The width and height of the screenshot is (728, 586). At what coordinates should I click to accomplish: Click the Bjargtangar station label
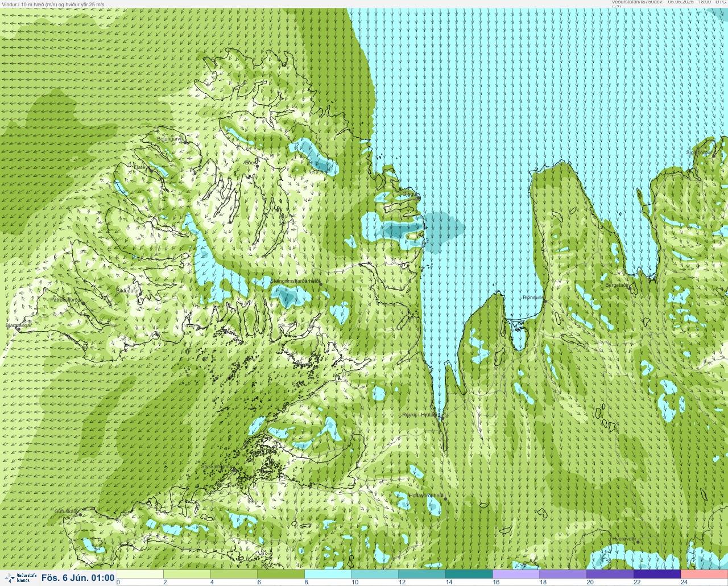click(18, 325)
